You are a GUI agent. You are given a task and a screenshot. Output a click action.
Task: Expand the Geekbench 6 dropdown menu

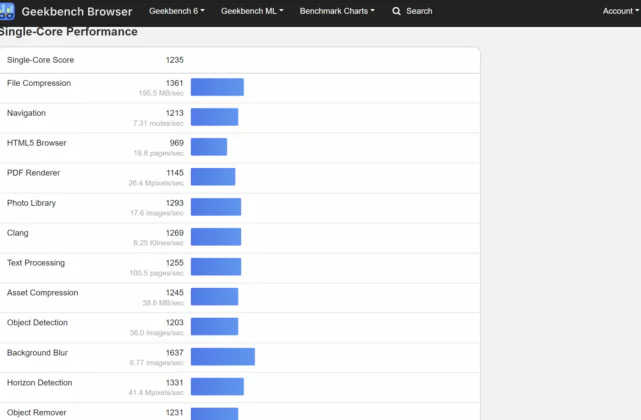coord(177,11)
